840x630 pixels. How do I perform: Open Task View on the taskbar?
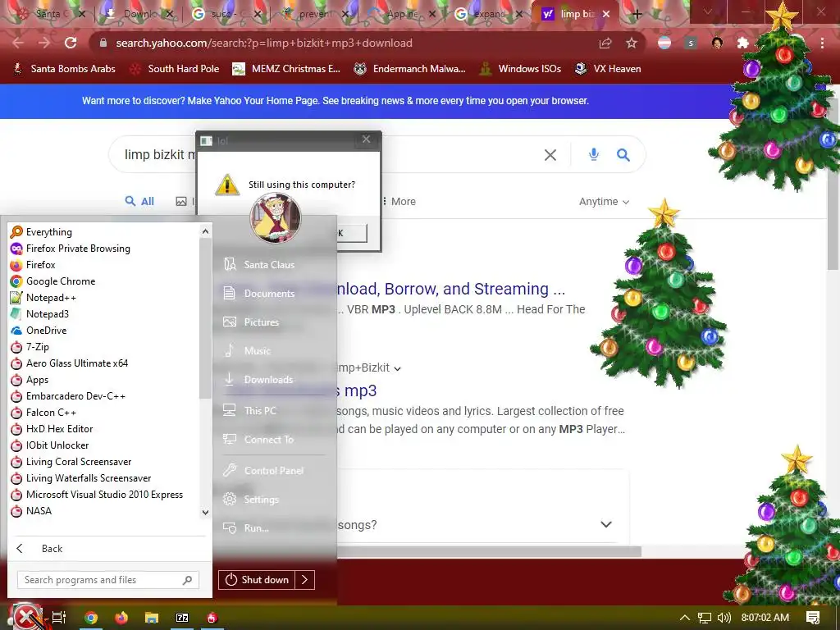[59, 618]
